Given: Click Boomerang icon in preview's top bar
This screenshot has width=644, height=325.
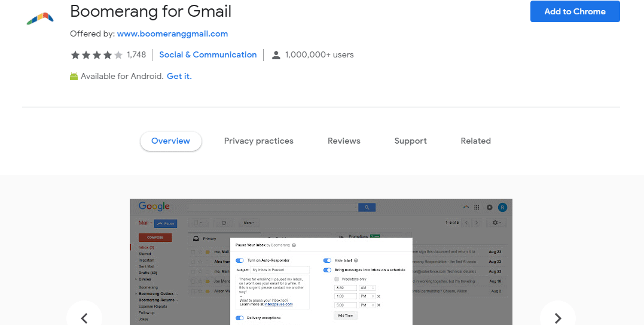Looking at the screenshot, I should point(465,207).
